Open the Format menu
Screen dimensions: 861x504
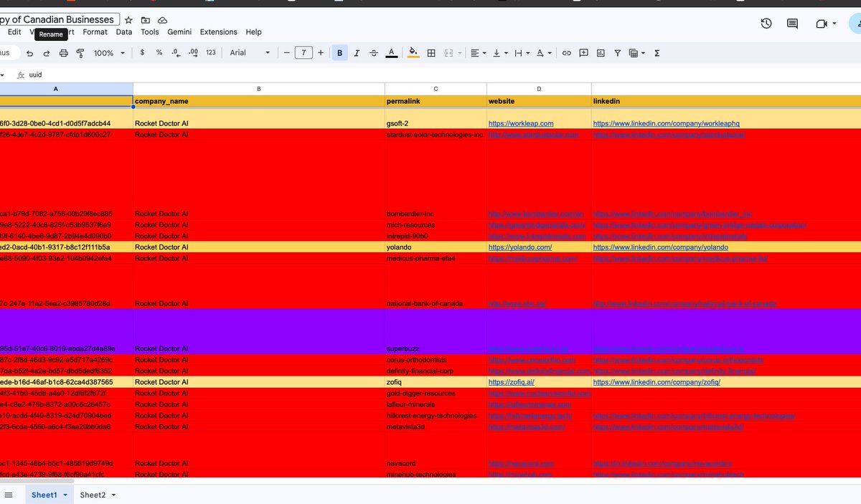pyautogui.click(x=95, y=32)
